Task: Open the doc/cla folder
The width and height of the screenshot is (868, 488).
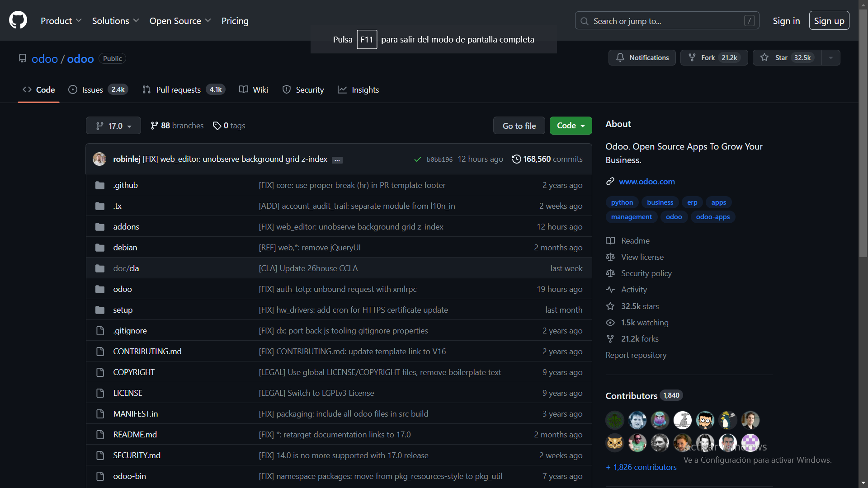Action: [126, 268]
